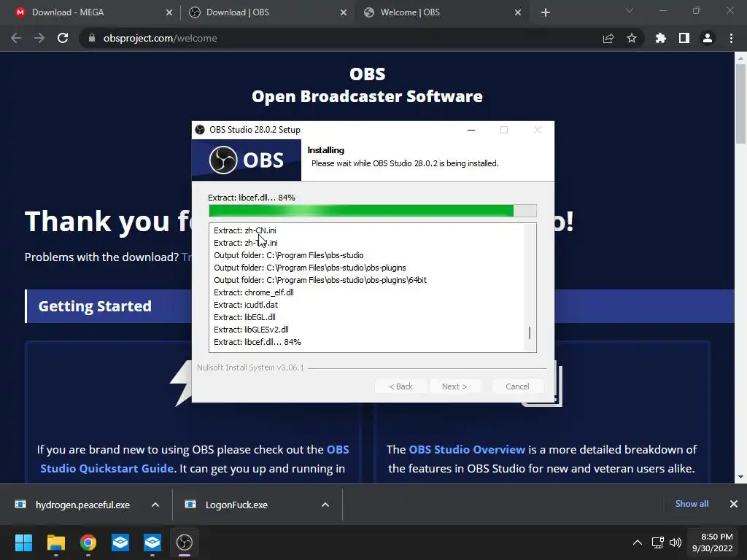
Task: Close the Welcome | OBS tab
Action: point(518,13)
